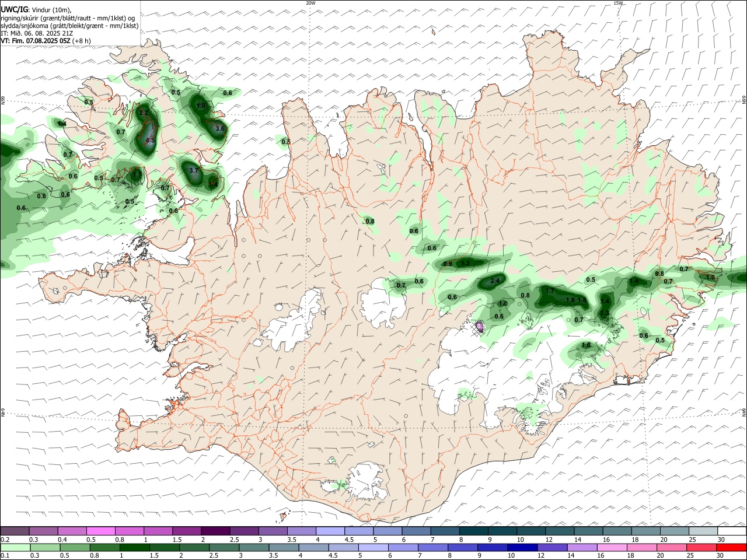Pick the bright pink snow swatch starting at 0.5
The width and height of the screenshot is (747, 560).
100,531
